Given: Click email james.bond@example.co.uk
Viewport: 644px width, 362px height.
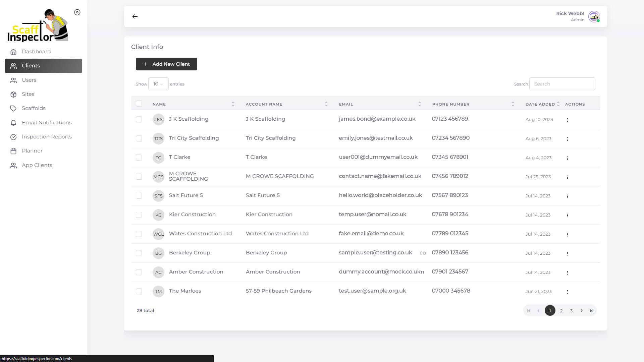Looking at the screenshot, I should point(377,119).
